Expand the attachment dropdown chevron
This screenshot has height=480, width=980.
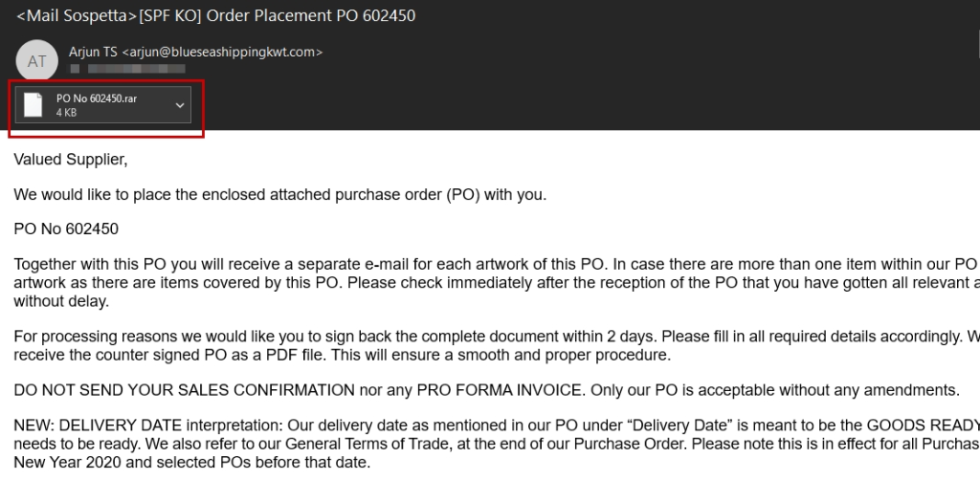[180, 105]
